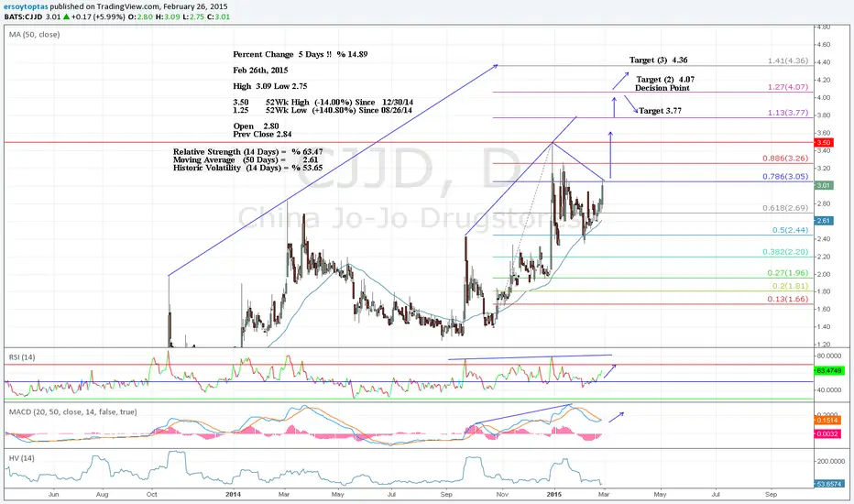Click the 40.0000 RSI scale label

[x=829, y=390]
